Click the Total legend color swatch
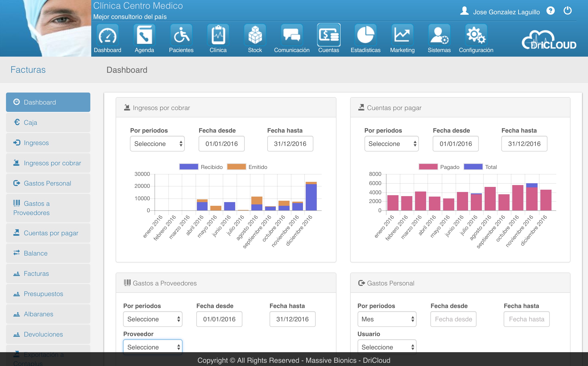The height and width of the screenshot is (366, 588). pyautogui.click(x=473, y=167)
